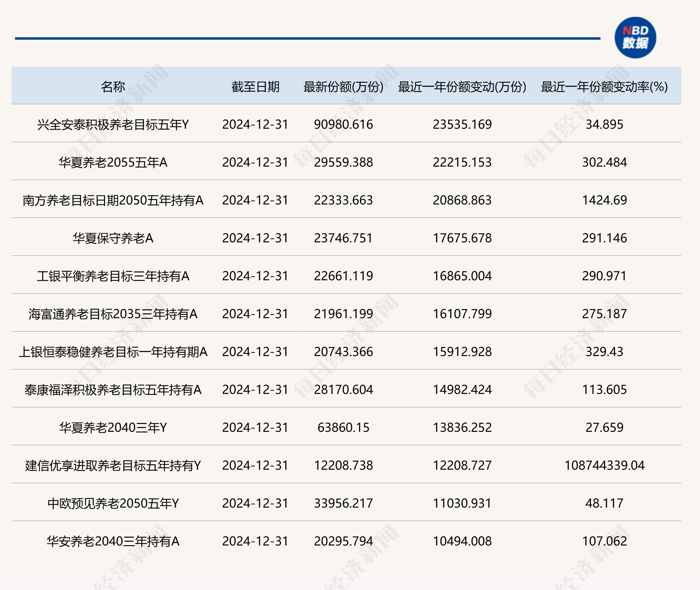Image resolution: width=700 pixels, height=590 pixels.
Task: Click the share change value 13836.252
Action: (462, 427)
